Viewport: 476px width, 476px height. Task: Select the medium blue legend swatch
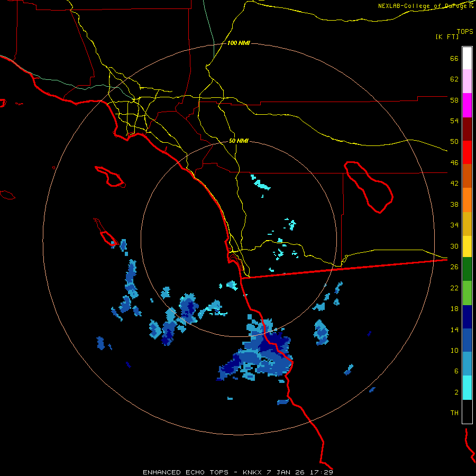point(467,340)
